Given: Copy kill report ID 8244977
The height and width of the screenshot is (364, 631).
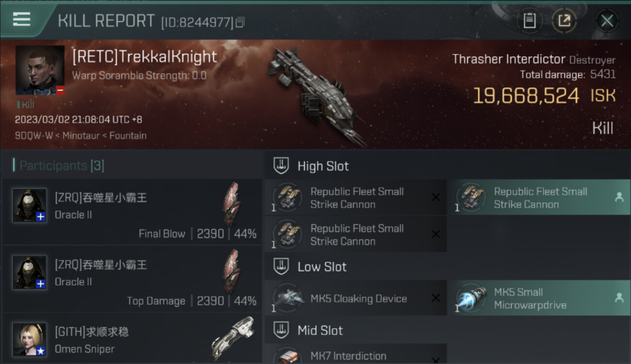Looking at the screenshot, I should pyautogui.click(x=240, y=22).
